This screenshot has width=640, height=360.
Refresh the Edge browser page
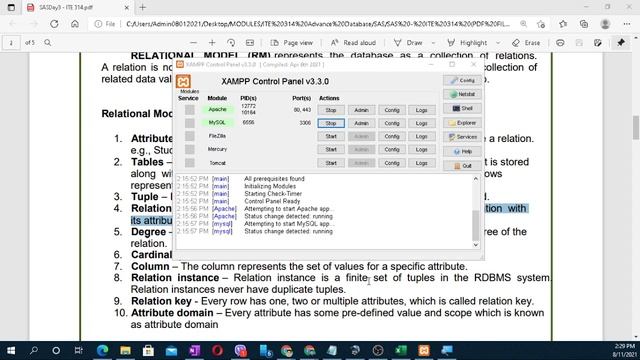(54, 24)
